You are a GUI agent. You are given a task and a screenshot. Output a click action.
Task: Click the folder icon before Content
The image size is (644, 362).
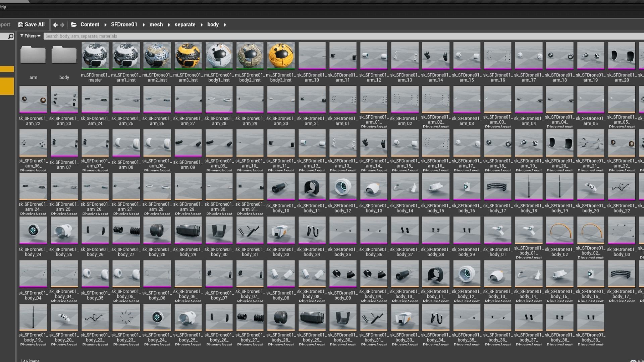click(x=74, y=24)
